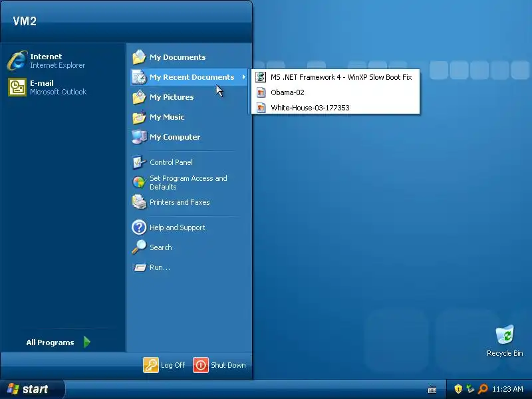Click the Search magnifying glass icon
This screenshot has height=399, width=532.
click(139, 247)
